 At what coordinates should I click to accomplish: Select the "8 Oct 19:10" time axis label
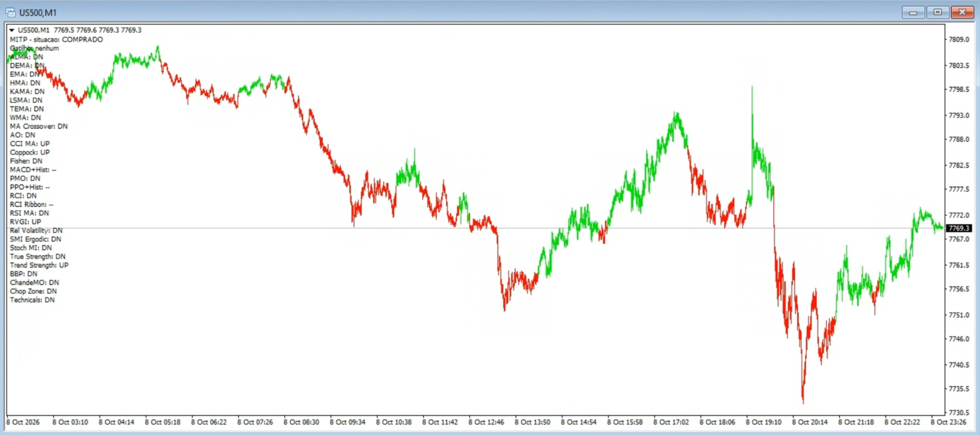763,422
